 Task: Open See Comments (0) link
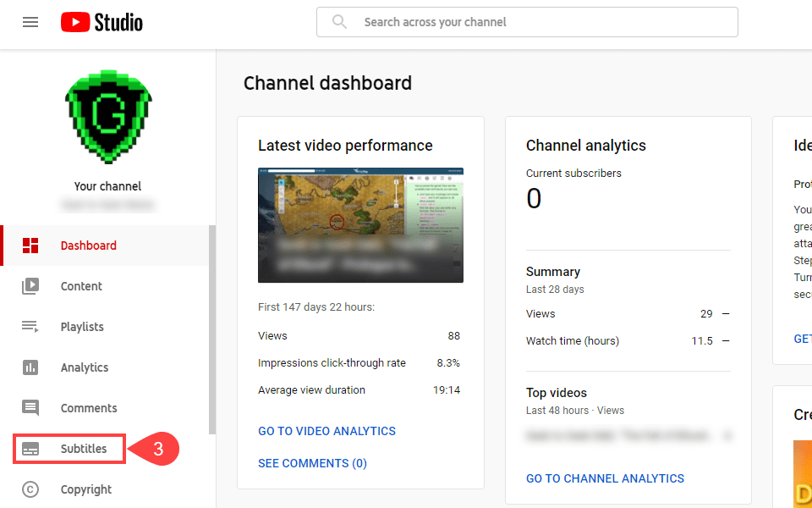pos(312,463)
